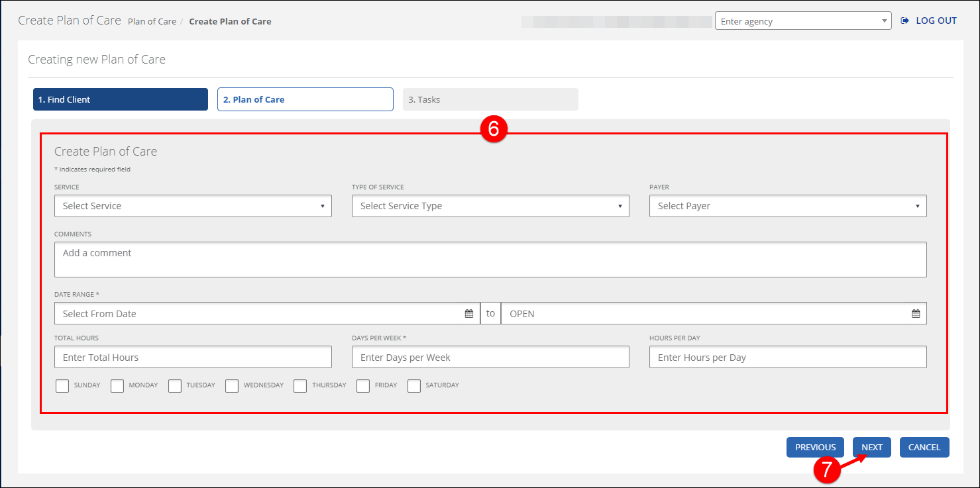The width and height of the screenshot is (980, 488).
Task: Open the Plan of Care breadcrumb link
Action: (152, 21)
